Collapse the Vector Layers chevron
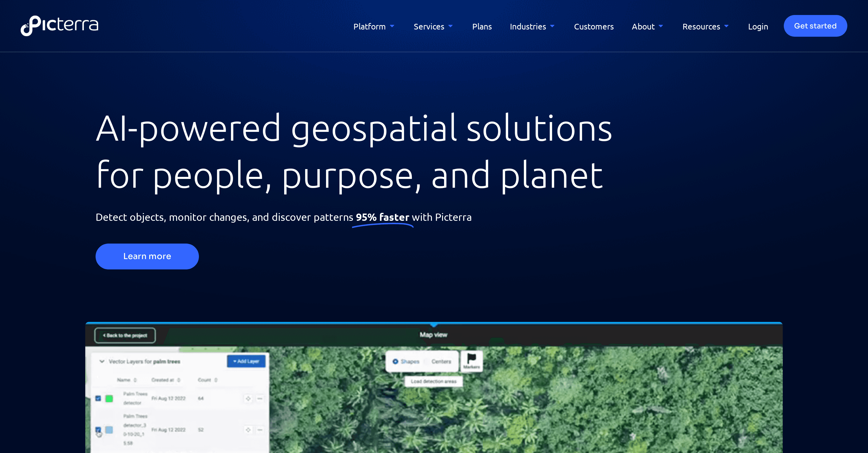This screenshot has height=453, width=868. (x=102, y=361)
